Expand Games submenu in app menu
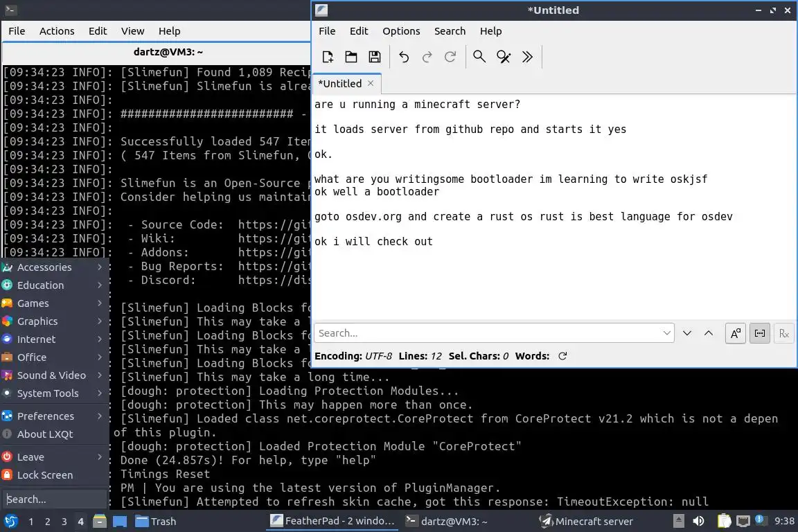This screenshot has height=532, width=798. (x=55, y=303)
